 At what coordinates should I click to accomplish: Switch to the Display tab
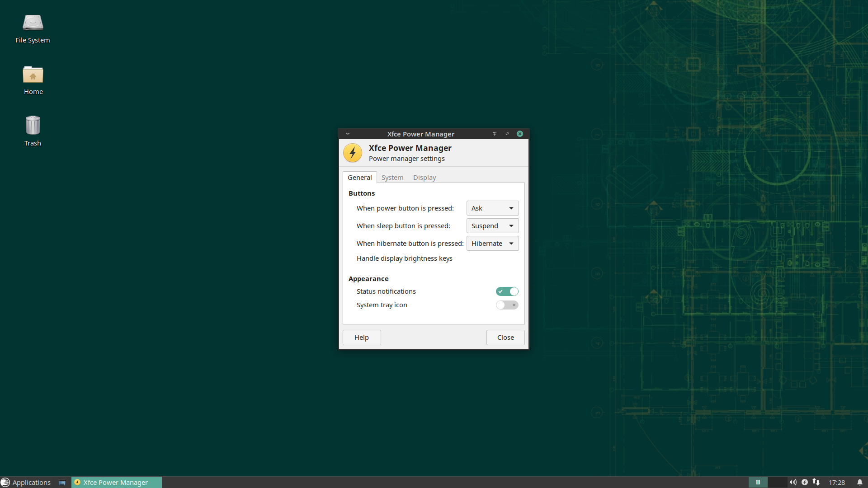424,178
